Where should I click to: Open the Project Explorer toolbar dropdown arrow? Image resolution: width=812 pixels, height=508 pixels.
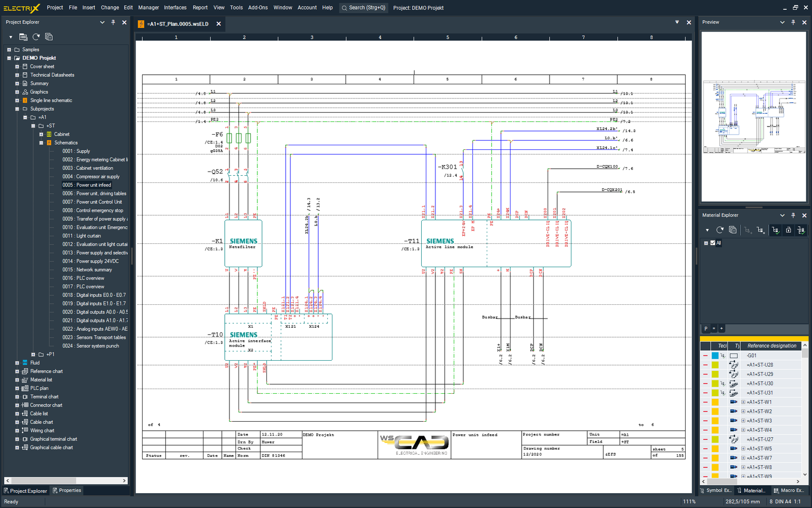point(11,37)
